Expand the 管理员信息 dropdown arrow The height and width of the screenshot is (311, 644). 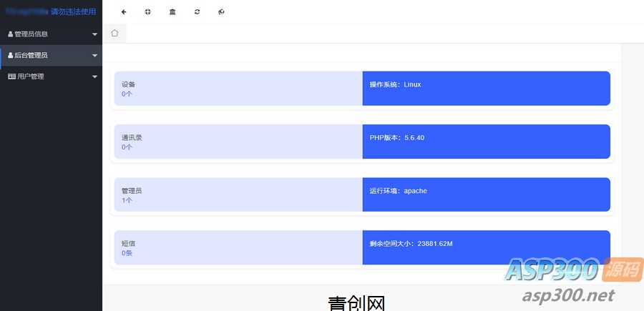pyautogui.click(x=95, y=34)
